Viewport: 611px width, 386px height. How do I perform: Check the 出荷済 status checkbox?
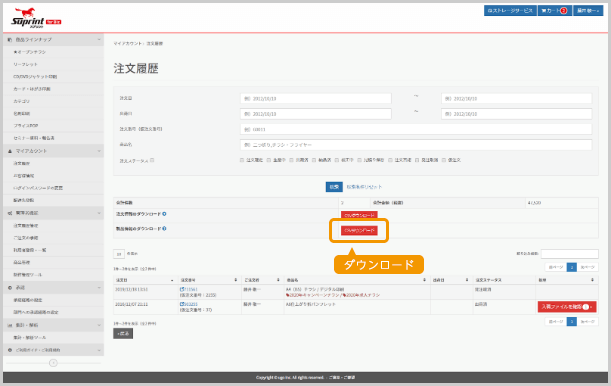[291, 160]
